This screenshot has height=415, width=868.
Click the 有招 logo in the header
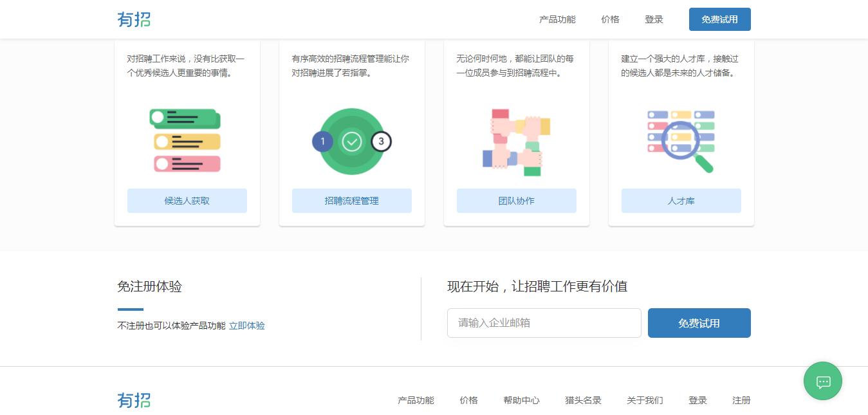(x=133, y=19)
